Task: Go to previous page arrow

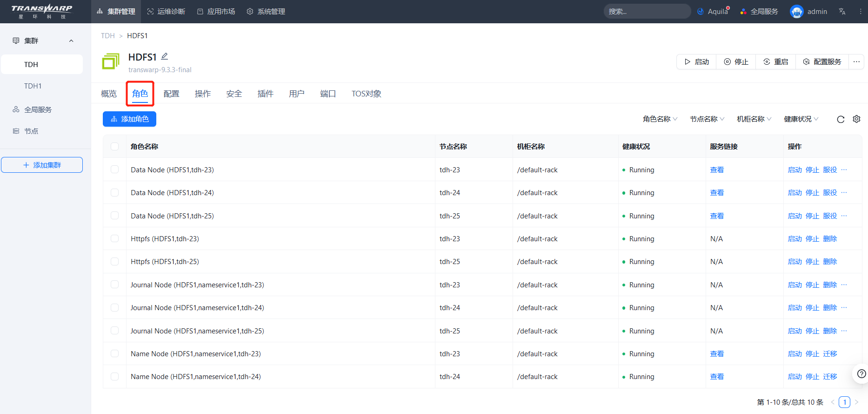Action: pos(833,402)
